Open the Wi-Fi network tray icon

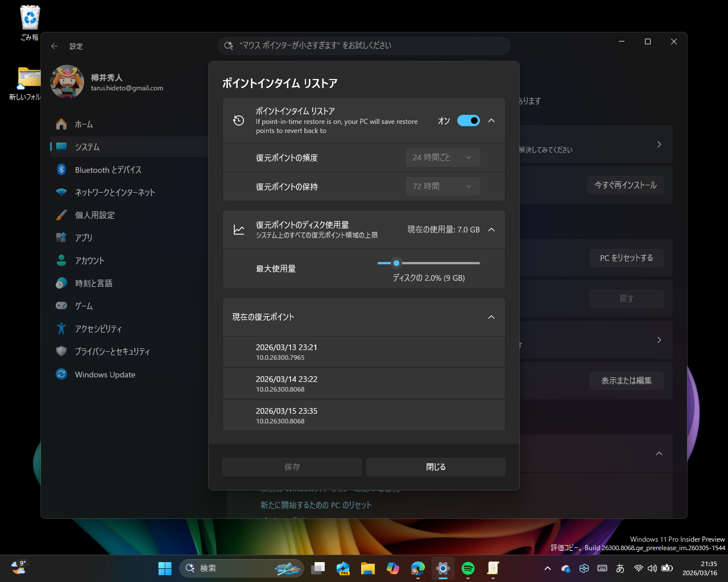639,568
